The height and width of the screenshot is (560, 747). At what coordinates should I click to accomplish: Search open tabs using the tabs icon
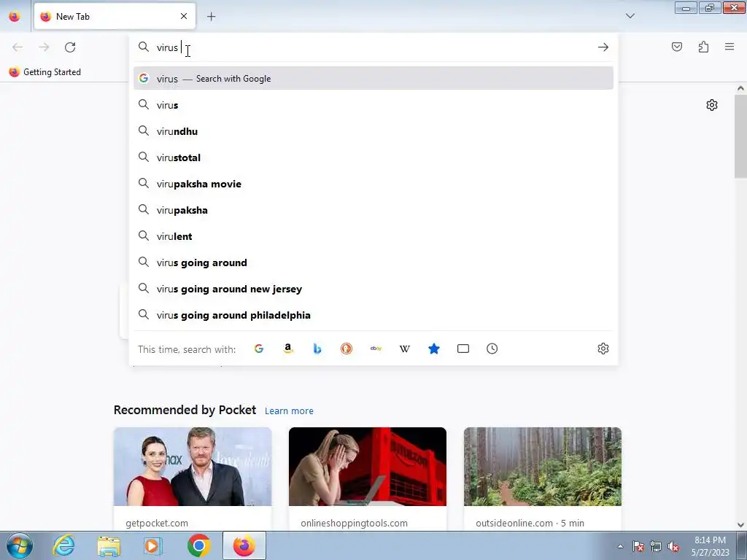coord(463,349)
